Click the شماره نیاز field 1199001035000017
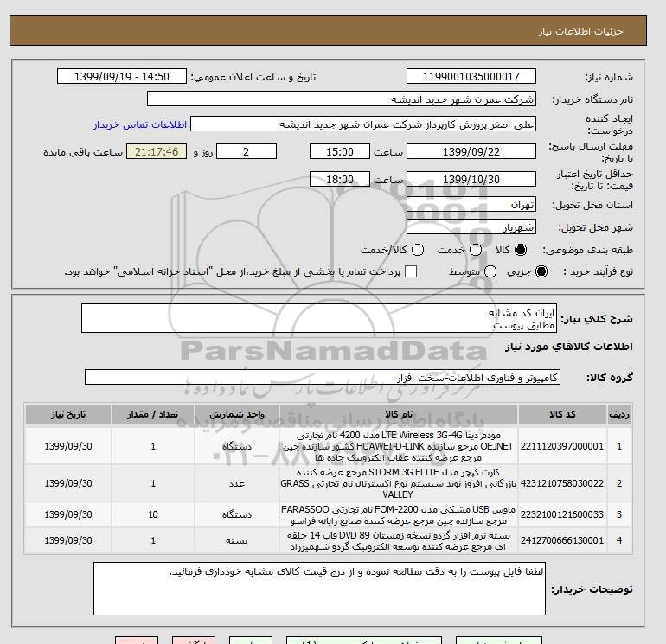Viewport: 666px width, 644px height. pos(471,76)
